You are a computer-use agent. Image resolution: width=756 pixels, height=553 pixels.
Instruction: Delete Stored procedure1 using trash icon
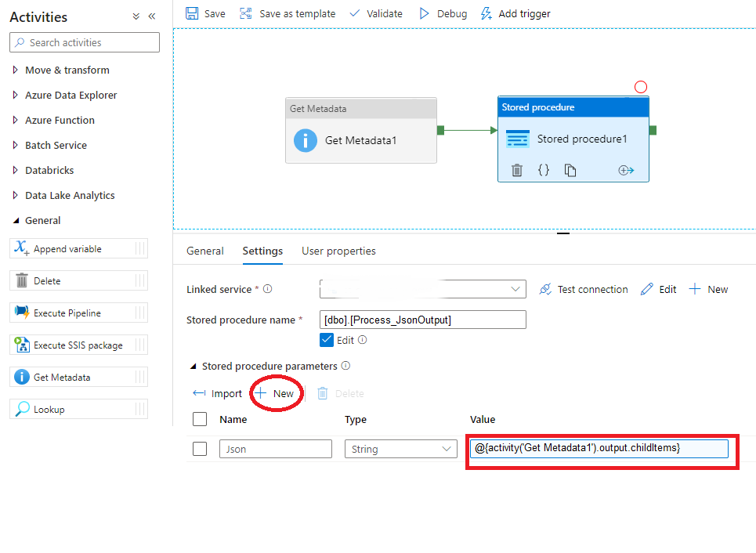point(517,170)
